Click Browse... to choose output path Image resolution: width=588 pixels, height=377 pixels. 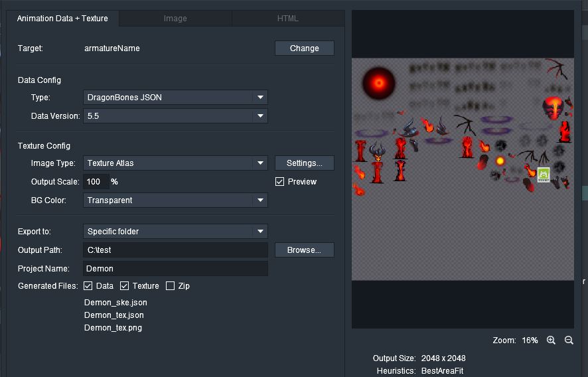(x=304, y=250)
